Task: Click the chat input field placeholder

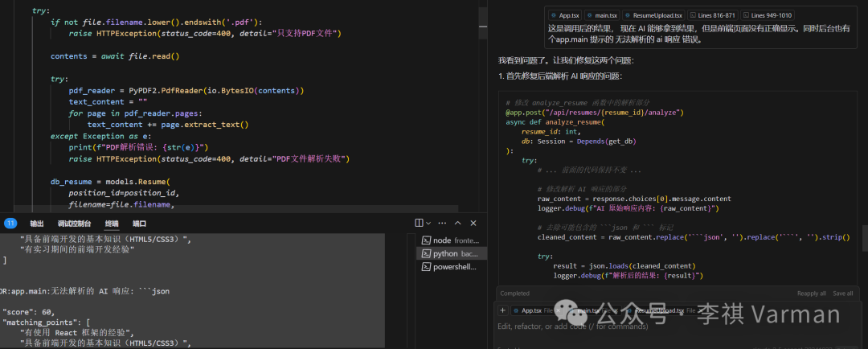Action: [x=573, y=326]
